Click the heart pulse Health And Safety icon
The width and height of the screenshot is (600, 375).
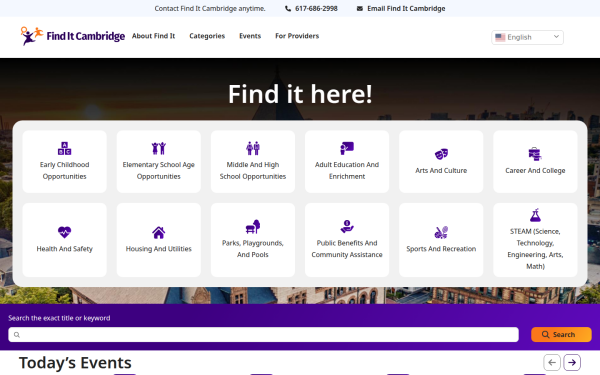[64, 232]
